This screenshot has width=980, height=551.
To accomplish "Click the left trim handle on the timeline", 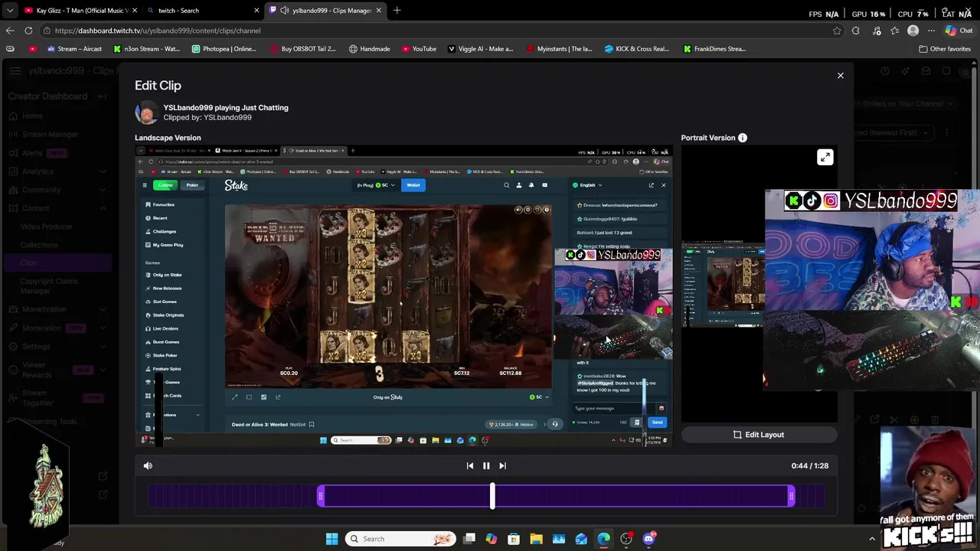I will [x=321, y=497].
